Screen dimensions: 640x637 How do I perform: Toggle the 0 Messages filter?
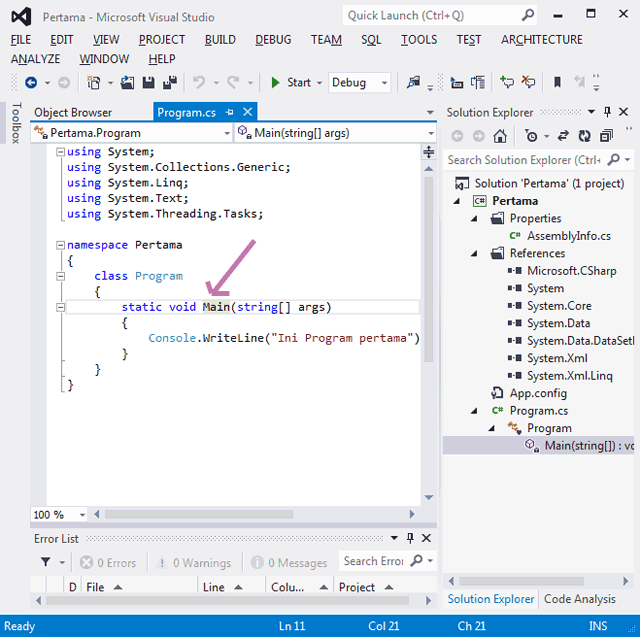pyautogui.click(x=289, y=563)
